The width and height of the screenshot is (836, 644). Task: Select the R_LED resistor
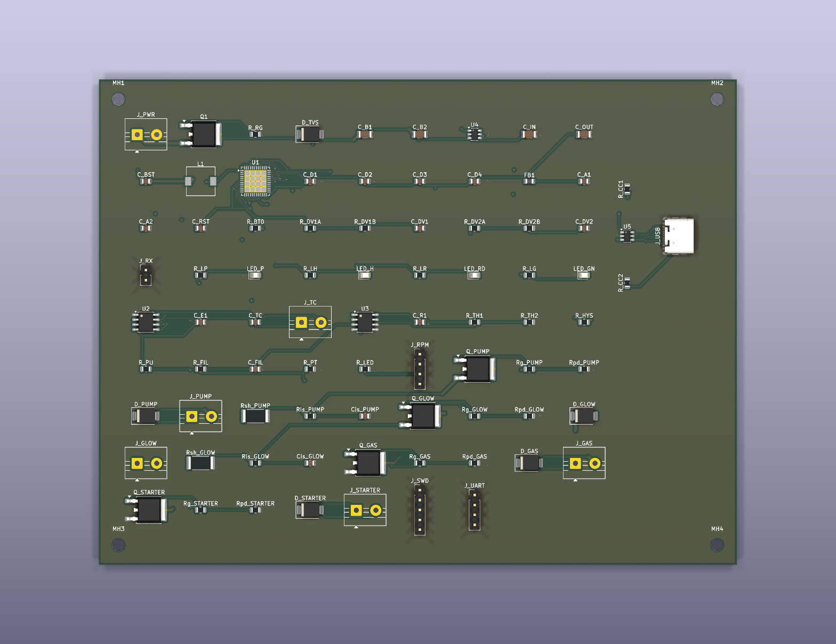coord(365,369)
